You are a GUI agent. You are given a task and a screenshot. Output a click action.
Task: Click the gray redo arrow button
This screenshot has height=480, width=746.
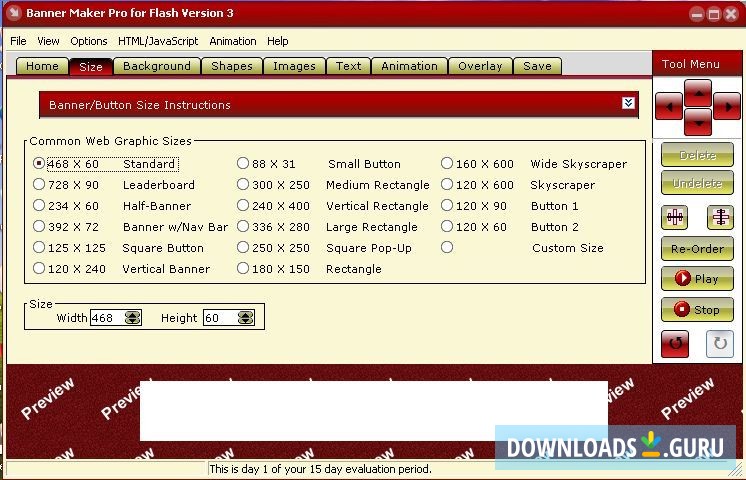tap(720, 343)
